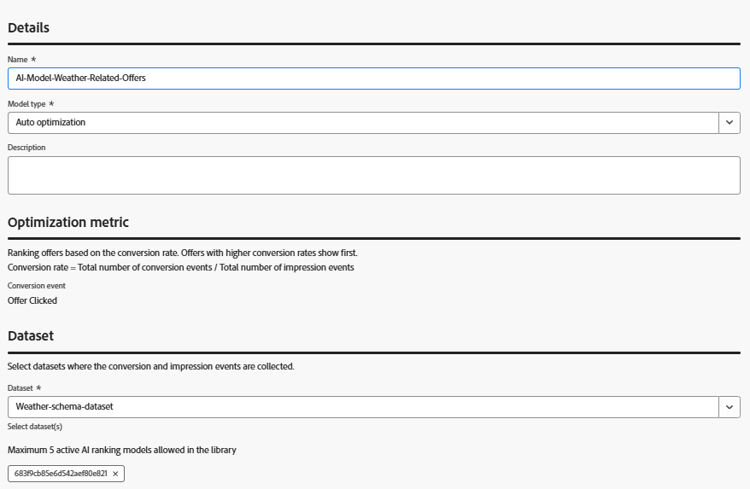750x489 pixels.
Task: Click the Offer Clicked conversion event text
Action: [32, 300]
